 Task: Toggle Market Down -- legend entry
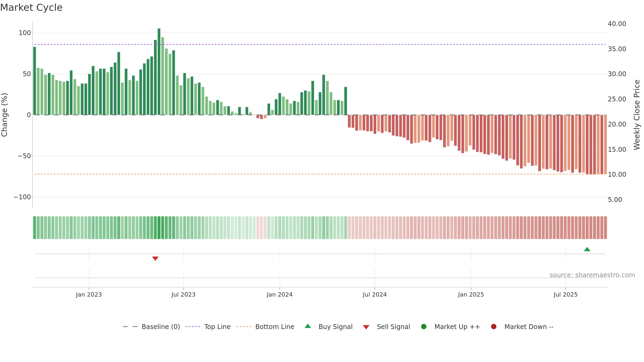[522, 327]
